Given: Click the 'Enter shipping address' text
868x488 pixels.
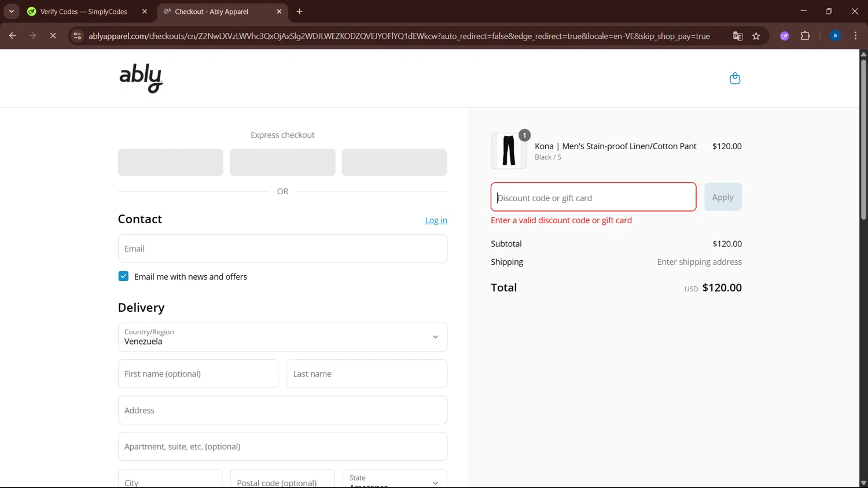Looking at the screenshot, I should pos(699,262).
